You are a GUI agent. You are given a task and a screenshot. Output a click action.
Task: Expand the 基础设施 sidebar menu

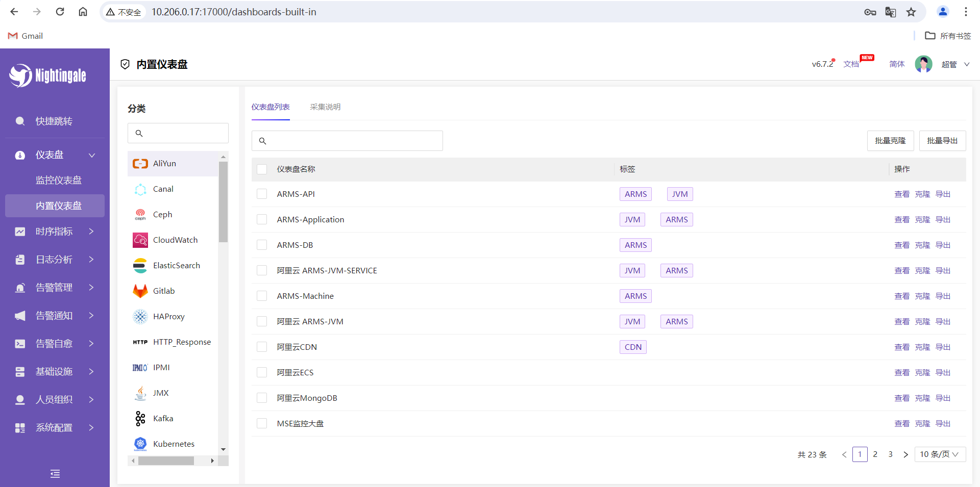(55, 372)
